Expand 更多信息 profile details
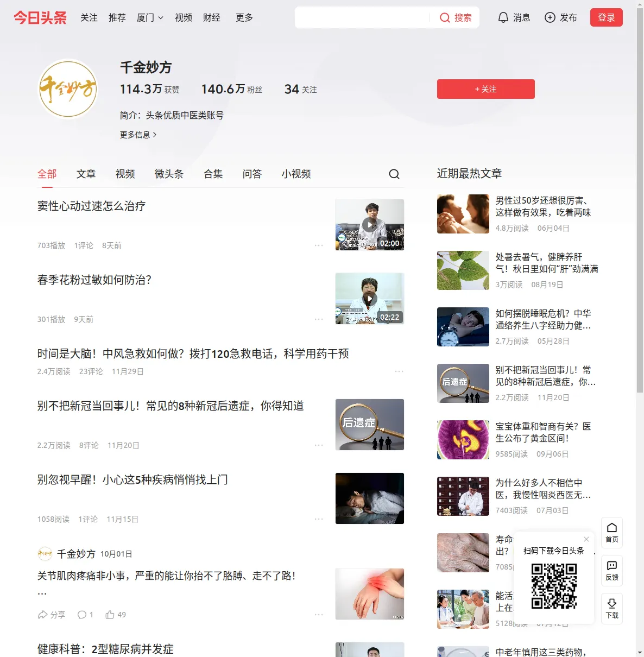644x657 pixels. [138, 135]
